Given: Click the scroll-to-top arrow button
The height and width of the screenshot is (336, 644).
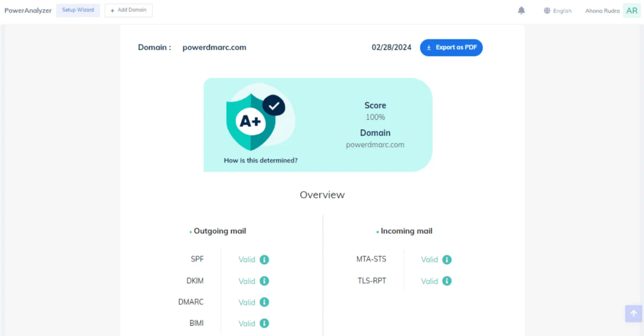Looking at the screenshot, I should tap(634, 313).
